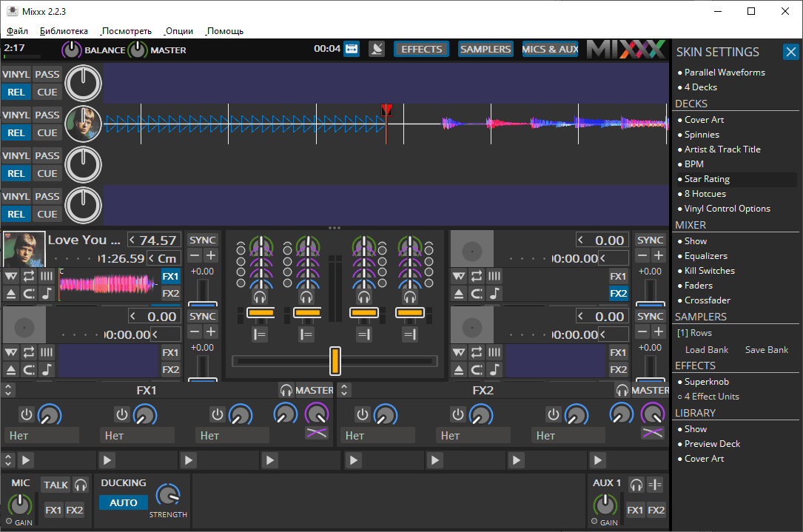
Task: Click the ducking STRENGTH knob
Action: 168,494
